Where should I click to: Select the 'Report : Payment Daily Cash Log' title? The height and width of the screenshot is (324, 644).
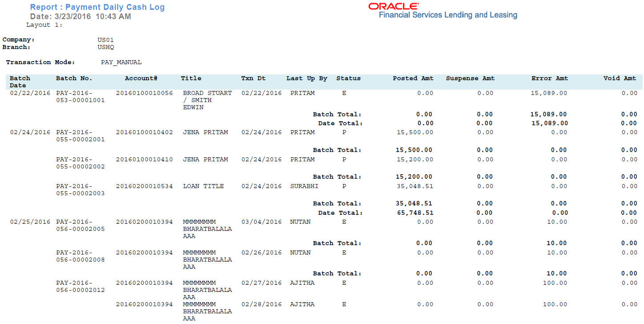click(x=97, y=7)
